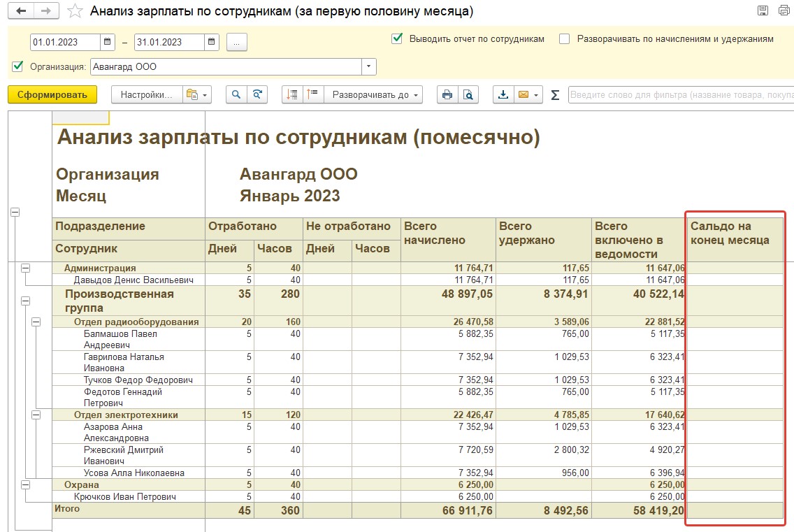This screenshot has height=532, width=794.
Task: Click total accrued value '66 911,76'
Action: (468, 511)
